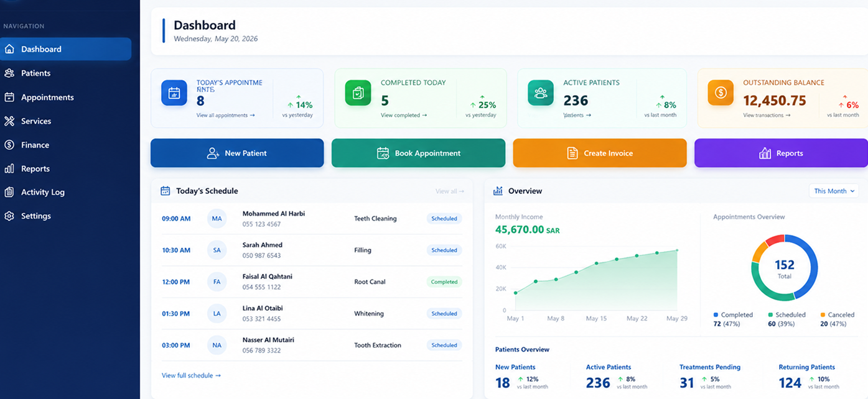Click the Book Appointment button

click(418, 153)
